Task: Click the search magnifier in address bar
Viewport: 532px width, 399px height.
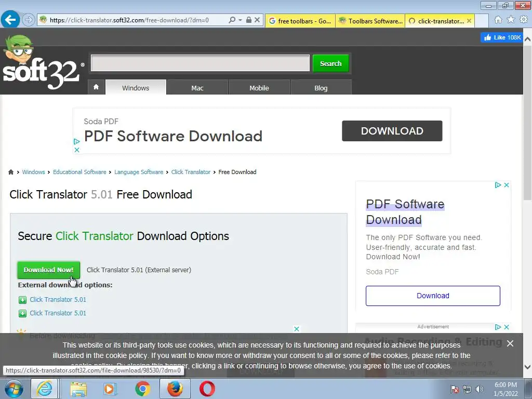Action: [x=232, y=20]
